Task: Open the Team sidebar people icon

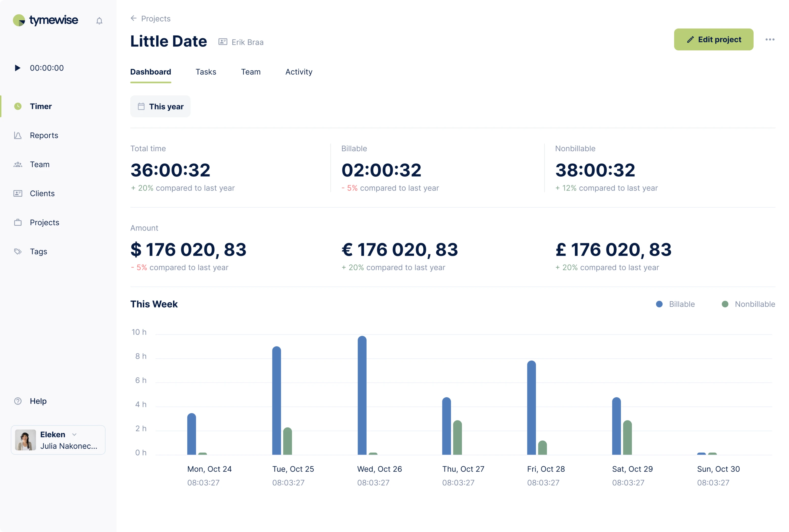Action: coord(18,165)
